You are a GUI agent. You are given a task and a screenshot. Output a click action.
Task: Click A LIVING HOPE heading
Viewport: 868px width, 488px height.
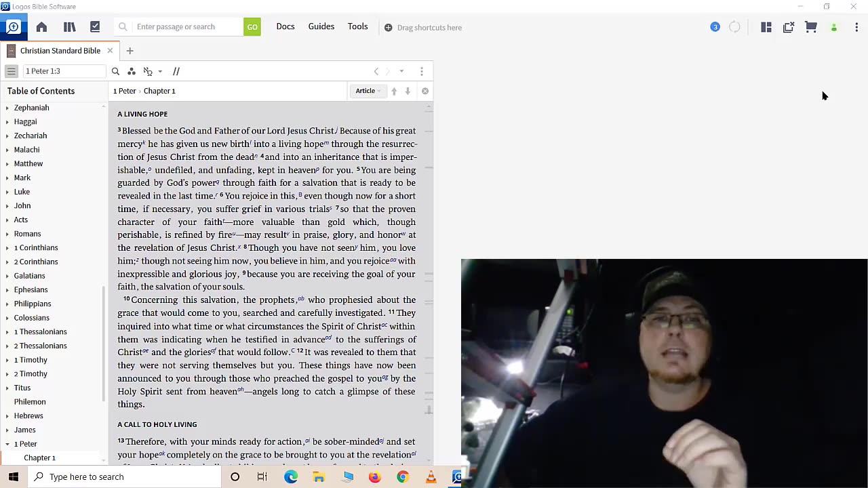142,114
